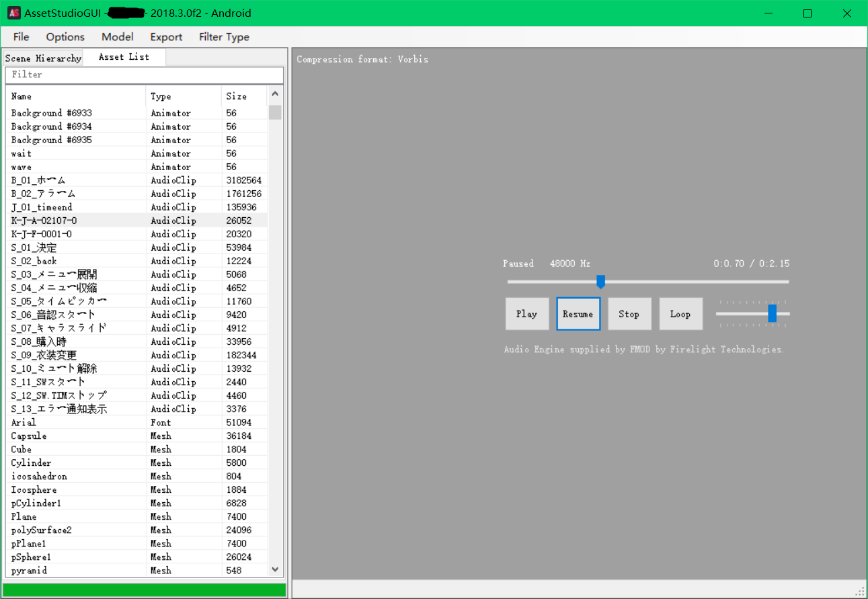868x599 pixels.
Task: Select the Capsule Mesh row
Action: (x=136, y=436)
